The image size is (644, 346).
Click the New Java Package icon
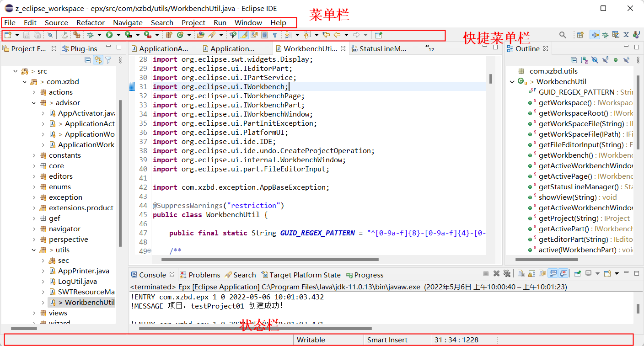coord(169,35)
